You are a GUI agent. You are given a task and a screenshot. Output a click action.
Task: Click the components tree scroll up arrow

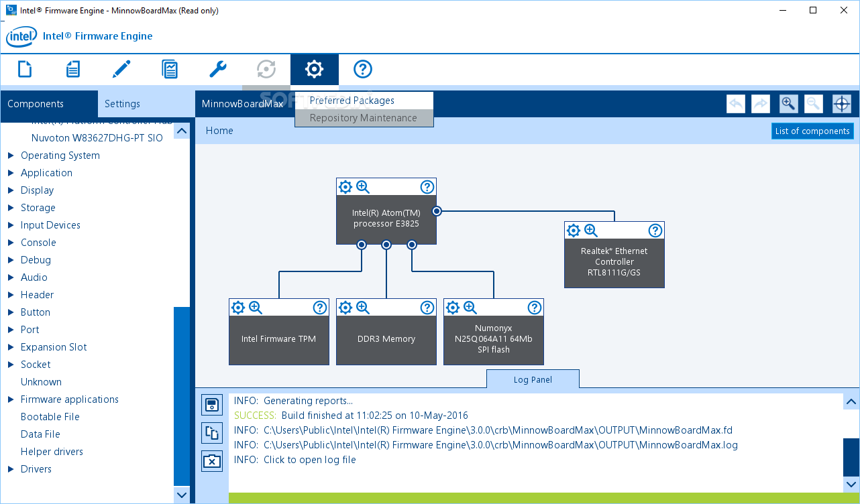click(182, 131)
